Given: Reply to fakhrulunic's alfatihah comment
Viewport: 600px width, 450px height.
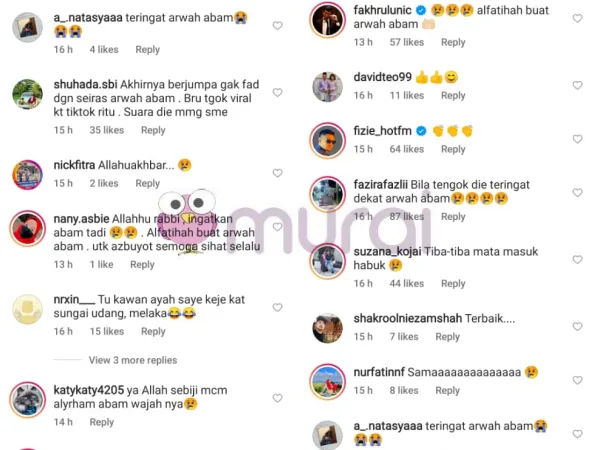Looking at the screenshot, I should [x=453, y=42].
